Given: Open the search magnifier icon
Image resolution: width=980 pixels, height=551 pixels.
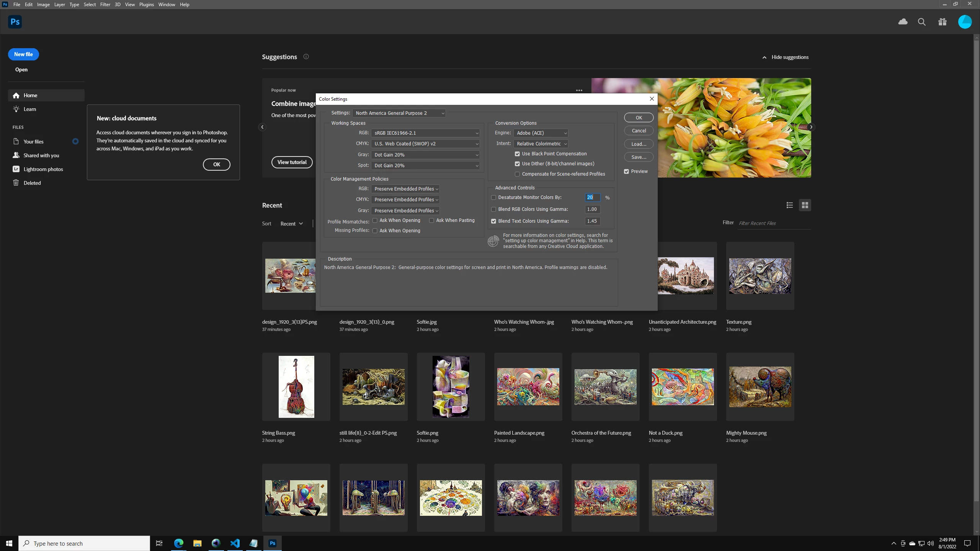Looking at the screenshot, I should pos(922,22).
